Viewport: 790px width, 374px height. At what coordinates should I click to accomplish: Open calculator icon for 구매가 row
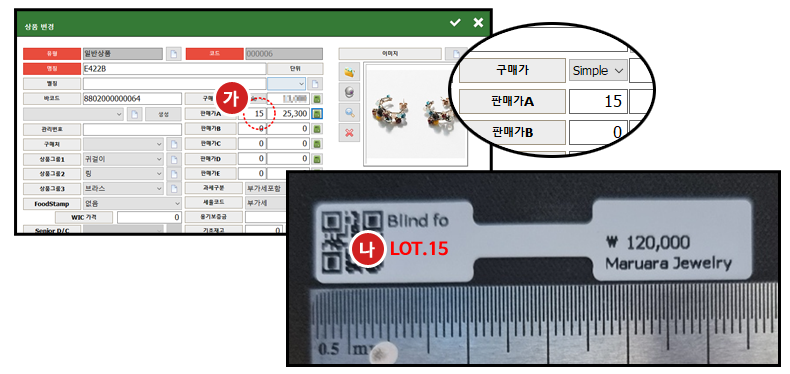pos(317,99)
